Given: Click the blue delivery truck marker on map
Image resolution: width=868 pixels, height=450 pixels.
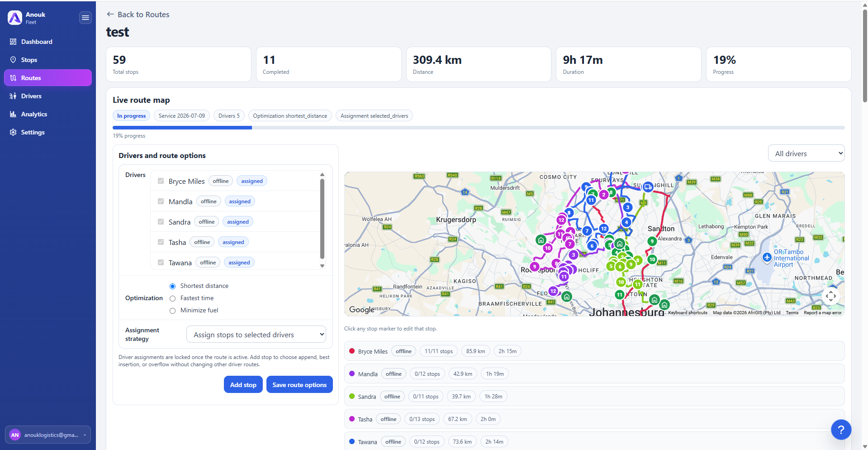Looking at the screenshot, I should pyautogui.click(x=648, y=187).
